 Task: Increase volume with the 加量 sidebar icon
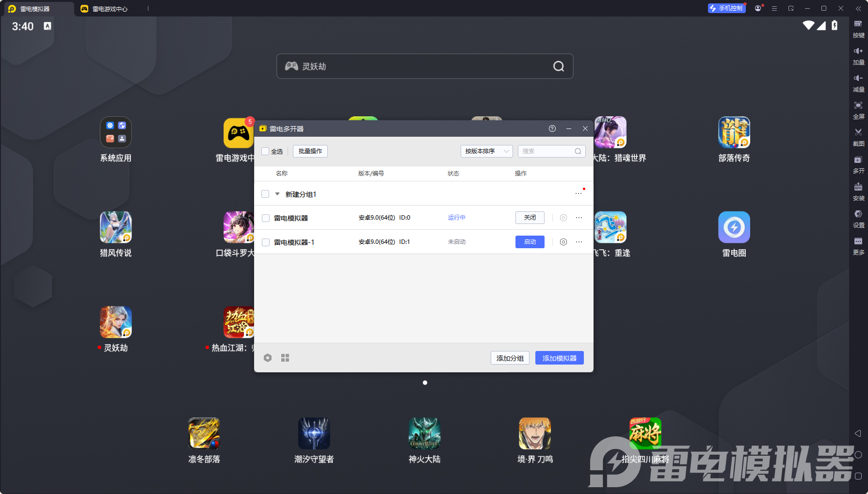858,56
